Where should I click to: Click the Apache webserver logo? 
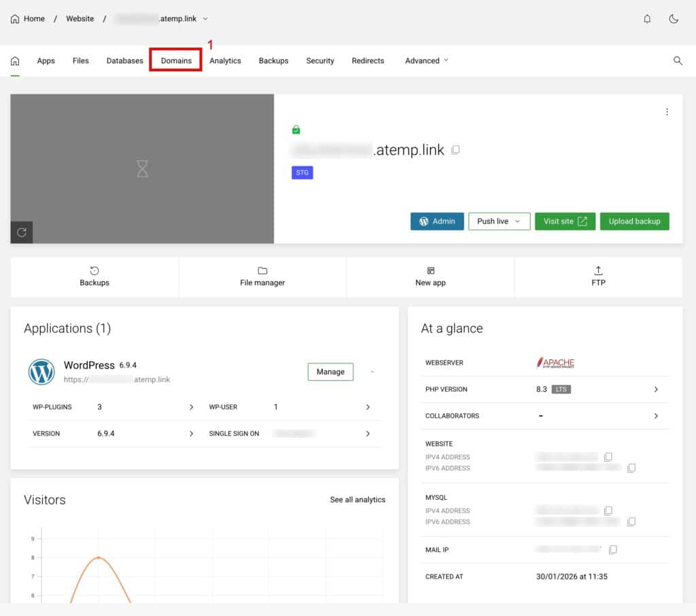(555, 363)
